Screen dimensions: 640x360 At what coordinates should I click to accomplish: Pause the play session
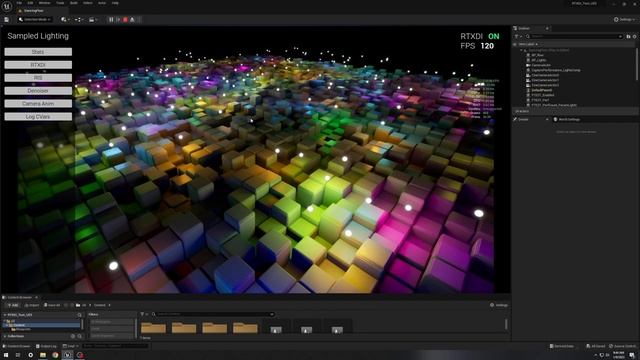pos(111,20)
